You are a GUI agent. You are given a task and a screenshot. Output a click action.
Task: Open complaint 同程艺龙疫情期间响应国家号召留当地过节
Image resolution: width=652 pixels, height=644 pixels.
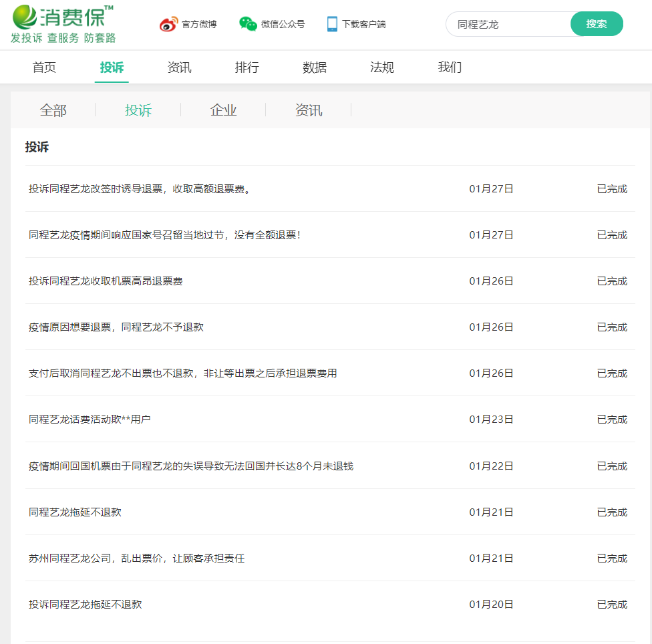[x=164, y=235]
